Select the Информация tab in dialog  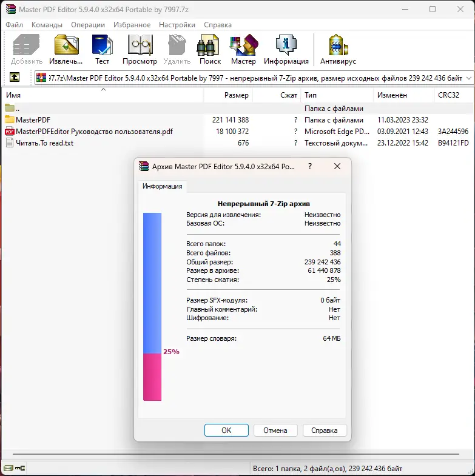pyautogui.click(x=162, y=186)
